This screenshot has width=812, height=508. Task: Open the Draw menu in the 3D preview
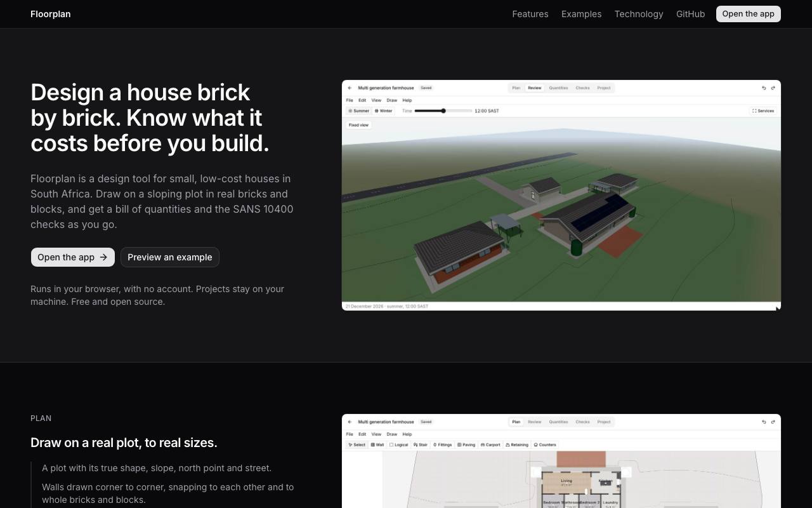pos(392,100)
